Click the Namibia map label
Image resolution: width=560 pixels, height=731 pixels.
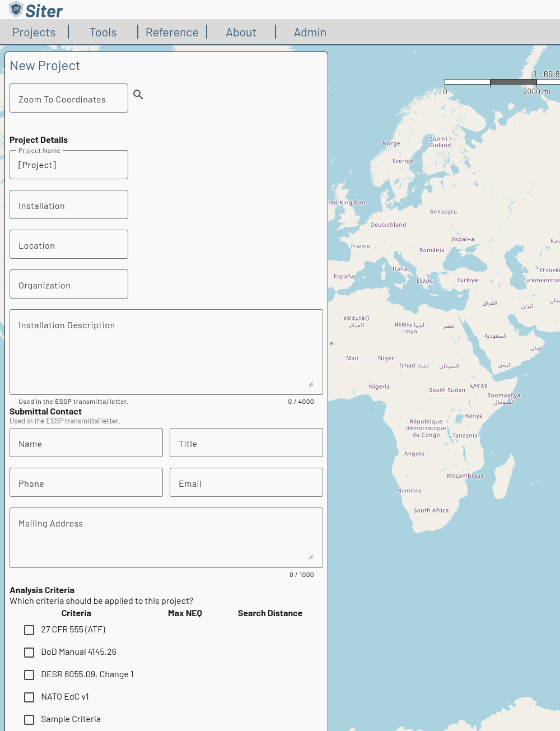[409, 491]
